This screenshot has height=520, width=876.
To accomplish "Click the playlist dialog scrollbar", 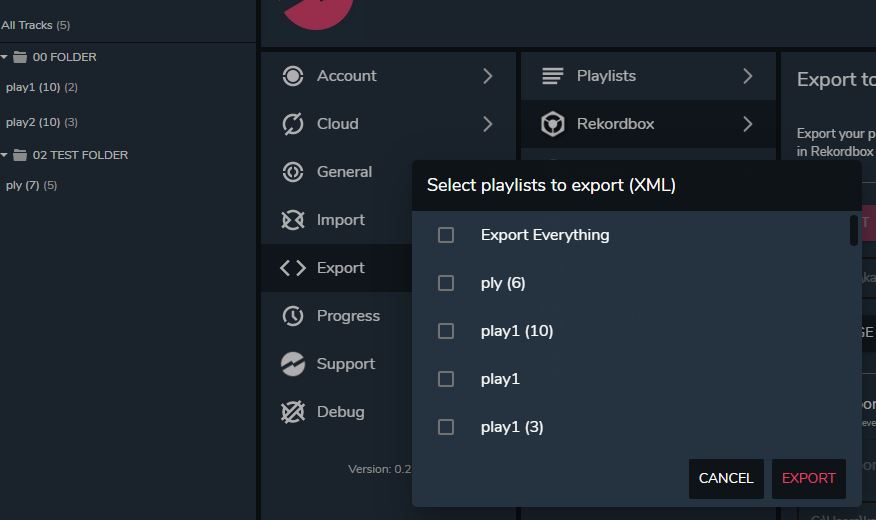I will (x=853, y=231).
